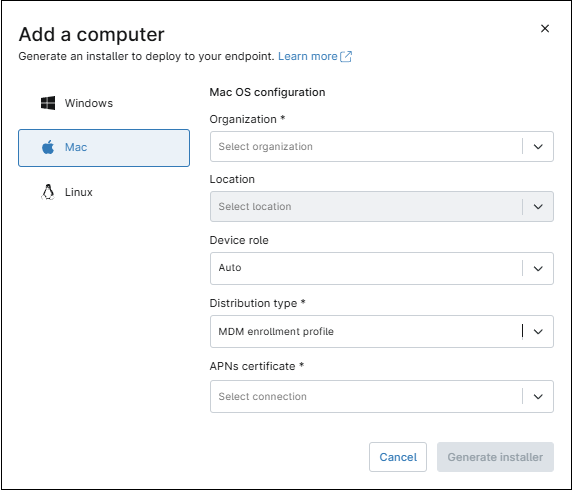Open the Distribution type dropdown
This screenshot has width=572, height=490.
[382, 331]
